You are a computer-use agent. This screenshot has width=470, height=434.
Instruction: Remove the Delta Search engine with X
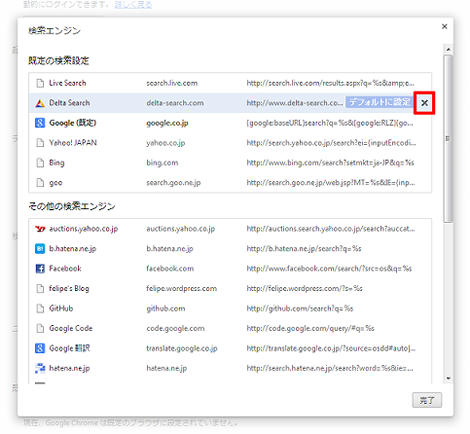point(424,103)
